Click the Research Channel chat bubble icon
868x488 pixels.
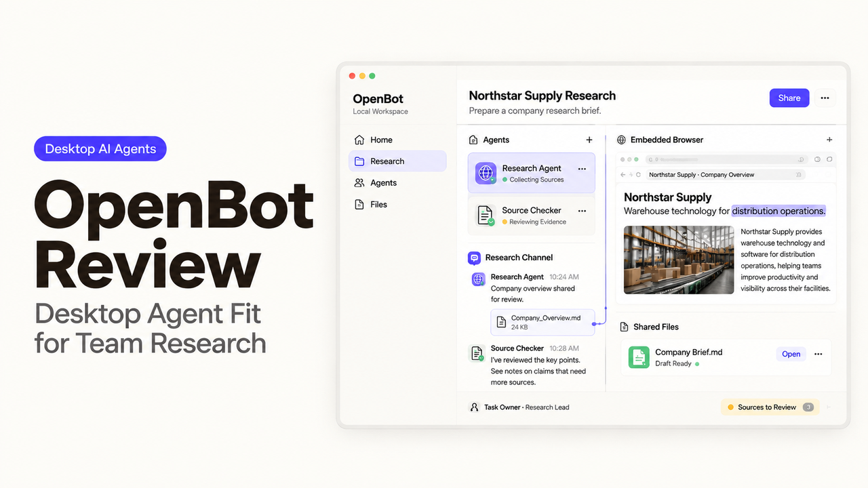point(475,258)
